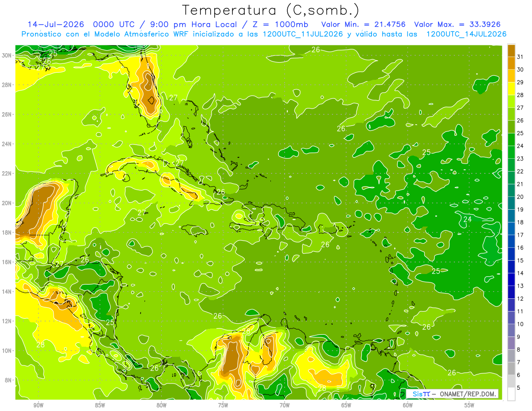The image size is (532, 411).
Task: Click the "13" label on the color scale
Action: (x=520, y=286)
